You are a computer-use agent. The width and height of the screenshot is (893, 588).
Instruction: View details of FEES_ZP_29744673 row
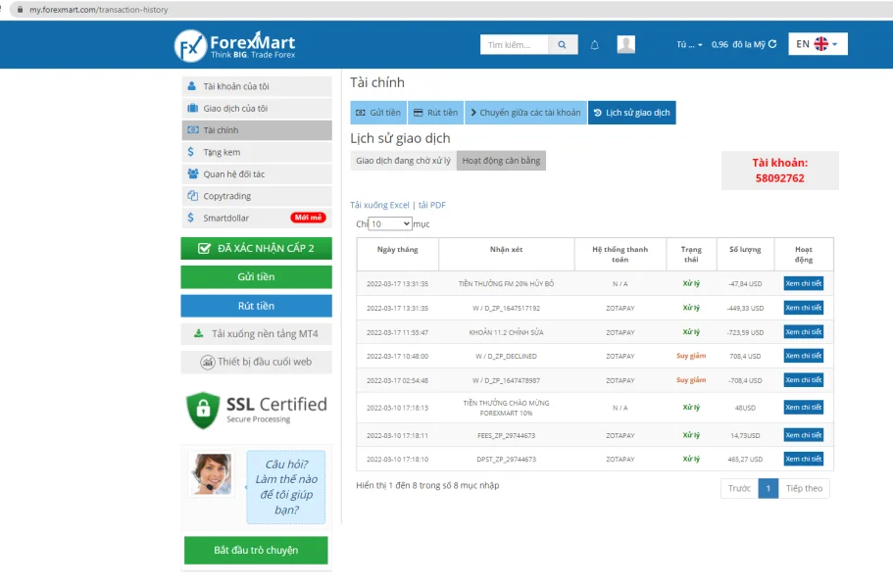(804, 435)
